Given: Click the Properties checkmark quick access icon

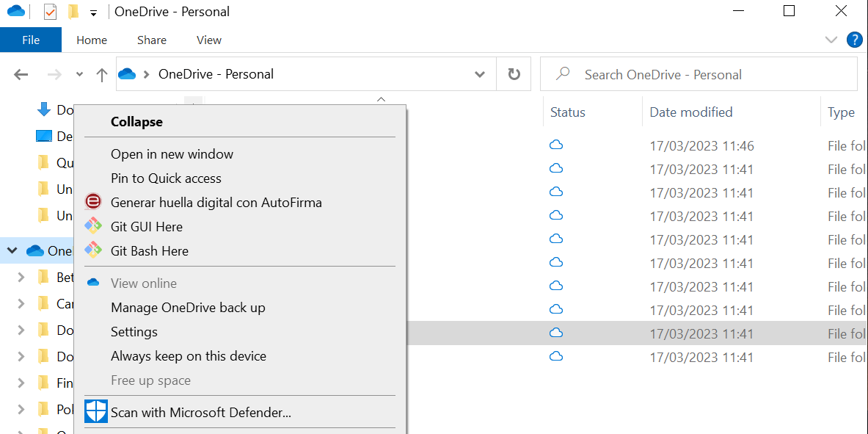Looking at the screenshot, I should pyautogui.click(x=50, y=12).
